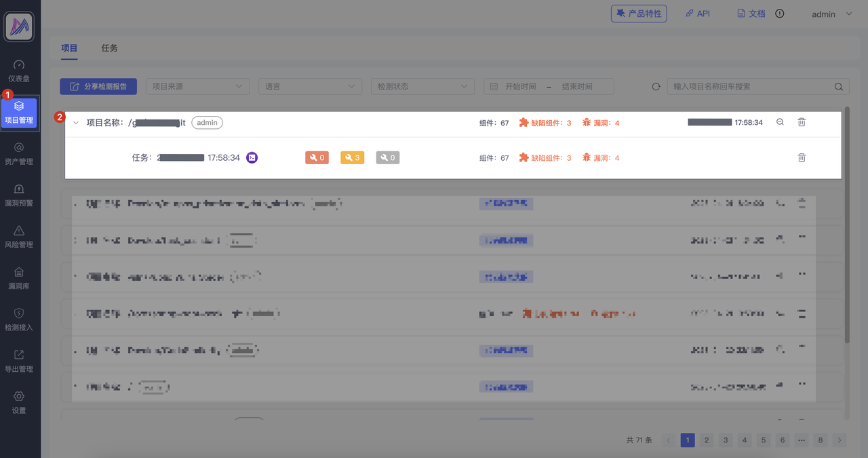Click the refresh icon beside search box
Image resolution: width=868 pixels, height=458 pixels.
[656, 87]
